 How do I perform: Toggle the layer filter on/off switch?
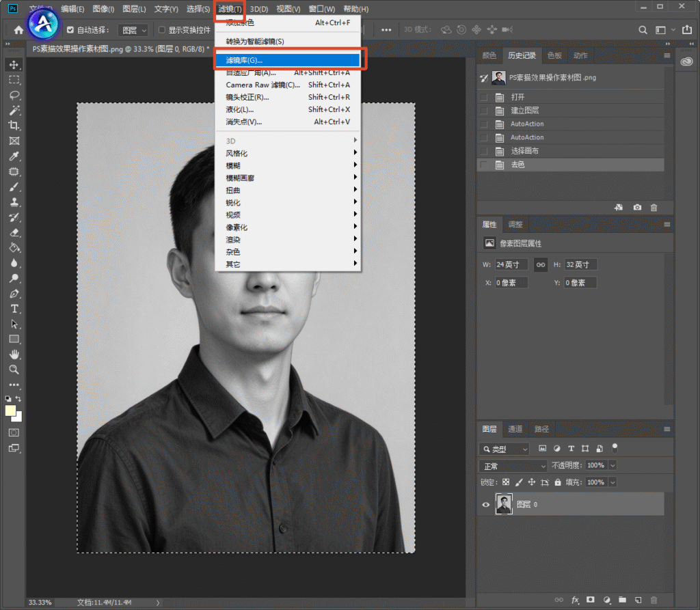click(615, 447)
